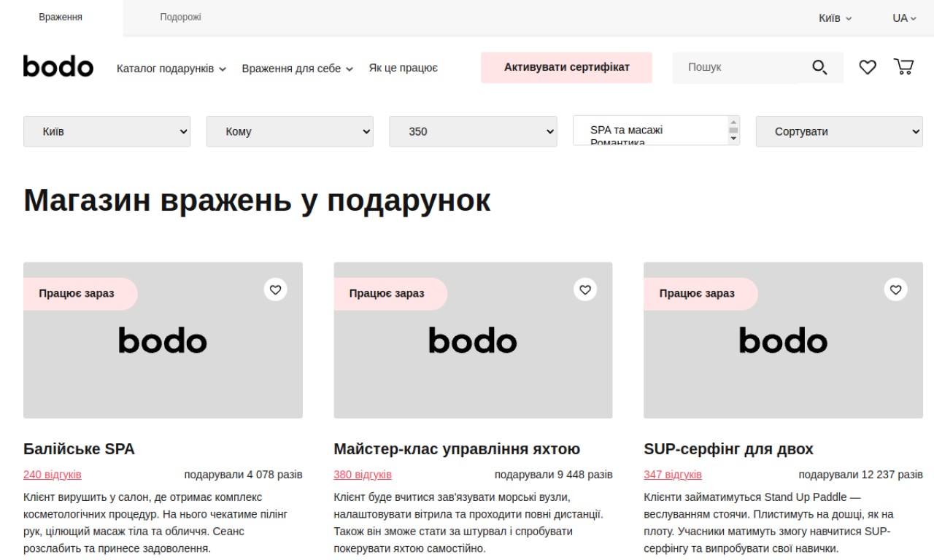Switch to the Подорожі tab
Screen dimensions: 934x560
click(180, 17)
